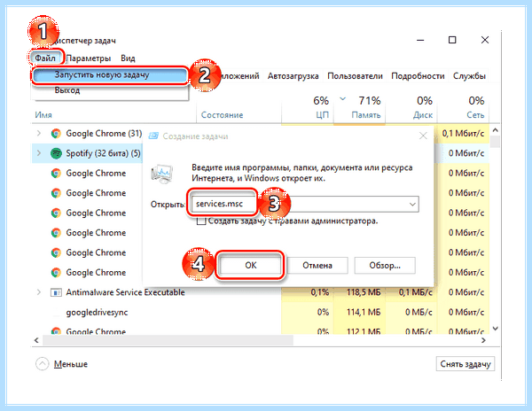Sort by the Имя column header
Viewport: 532px width, 411px height.
click(43, 115)
